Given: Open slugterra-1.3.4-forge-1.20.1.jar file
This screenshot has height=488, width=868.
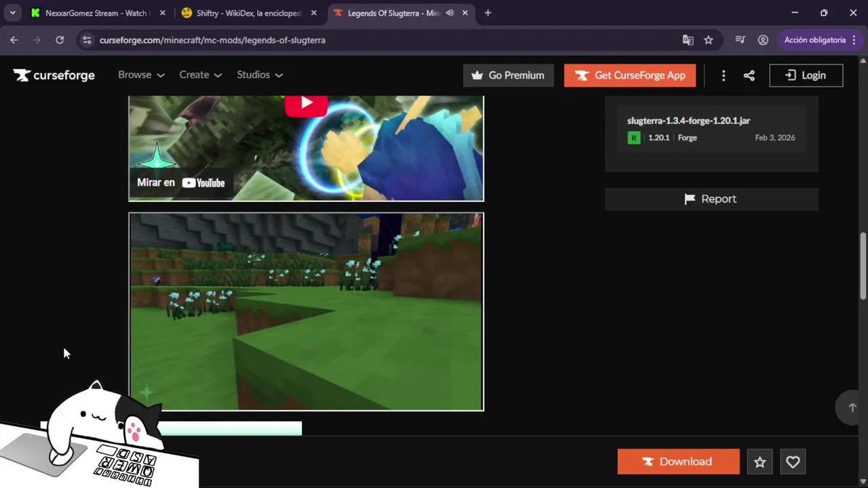Looking at the screenshot, I should [x=688, y=121].
